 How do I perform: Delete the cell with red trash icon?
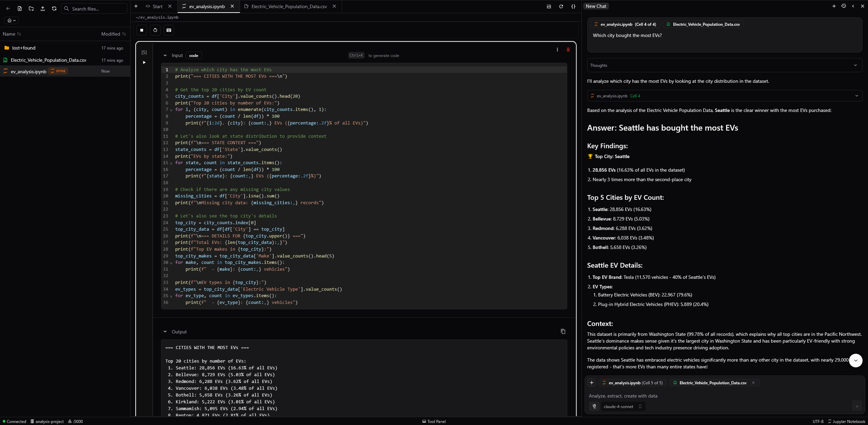point(568,50)
